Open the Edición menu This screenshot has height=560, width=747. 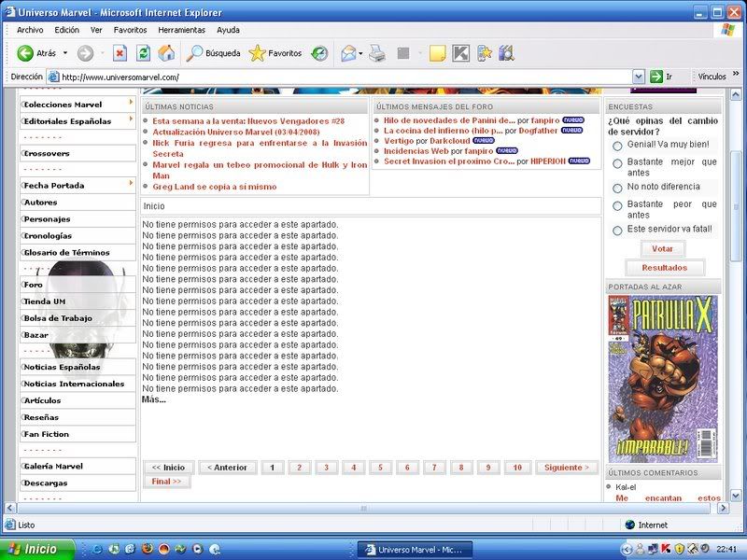pos(66,30)
